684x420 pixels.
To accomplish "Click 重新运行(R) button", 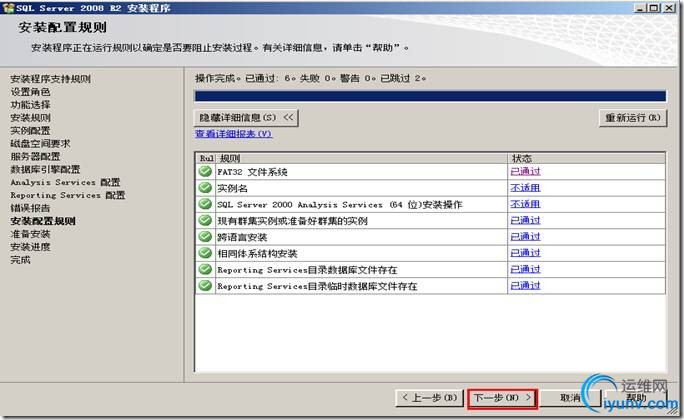I will tap(633, 118).
